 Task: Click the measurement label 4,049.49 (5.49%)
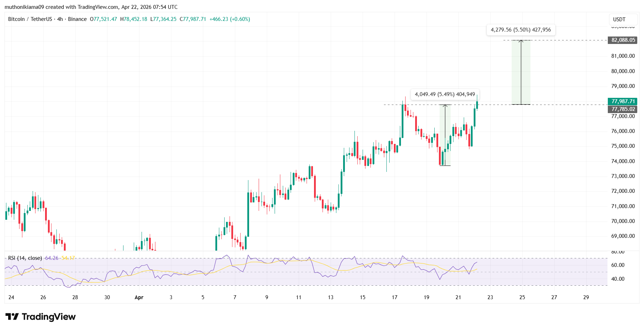tap(434, 94)
